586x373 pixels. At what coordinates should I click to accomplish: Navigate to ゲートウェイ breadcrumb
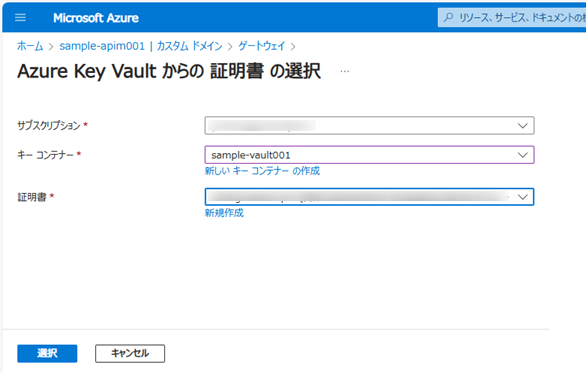[x=262, y=46]
